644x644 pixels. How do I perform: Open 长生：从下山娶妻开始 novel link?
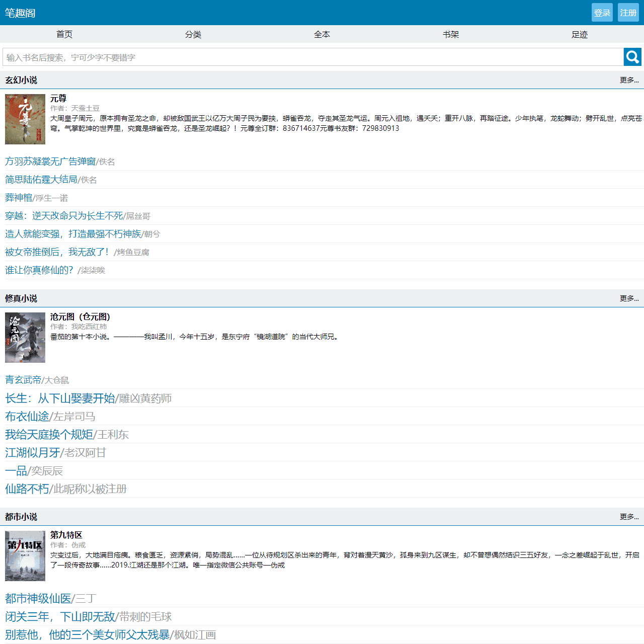coord(60,398)
